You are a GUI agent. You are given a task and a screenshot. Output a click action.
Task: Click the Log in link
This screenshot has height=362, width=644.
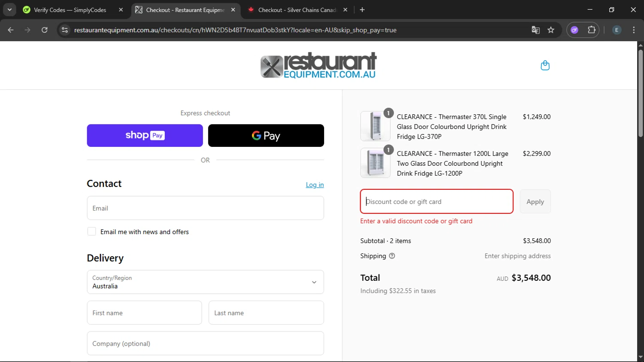point(315,185)
